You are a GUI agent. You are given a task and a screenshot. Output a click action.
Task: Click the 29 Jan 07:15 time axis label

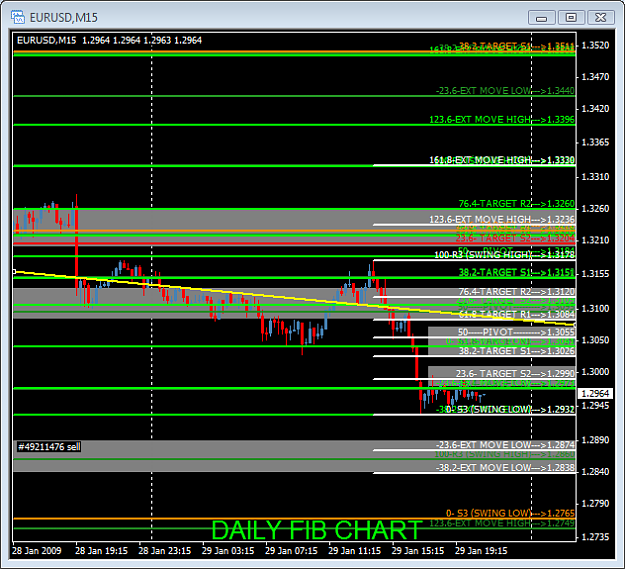tap(291, 551)
